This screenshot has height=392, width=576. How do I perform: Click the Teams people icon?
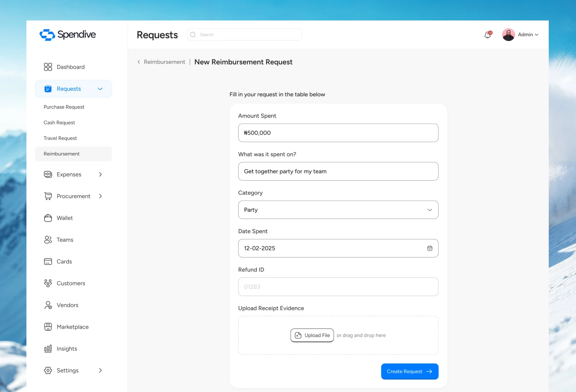pos(48,240)
